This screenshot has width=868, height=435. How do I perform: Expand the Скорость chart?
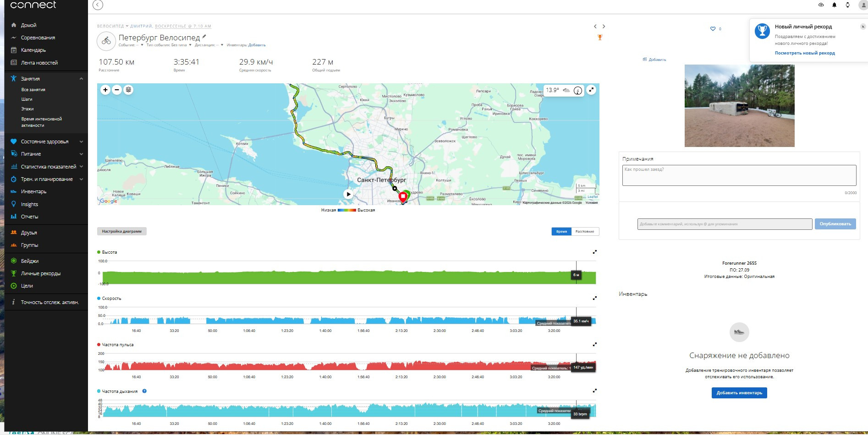pos(595,298)
